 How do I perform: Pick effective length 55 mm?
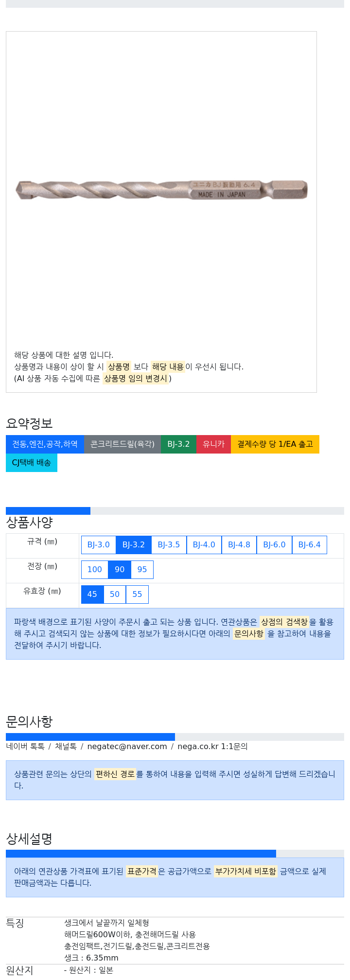point(137,595)
